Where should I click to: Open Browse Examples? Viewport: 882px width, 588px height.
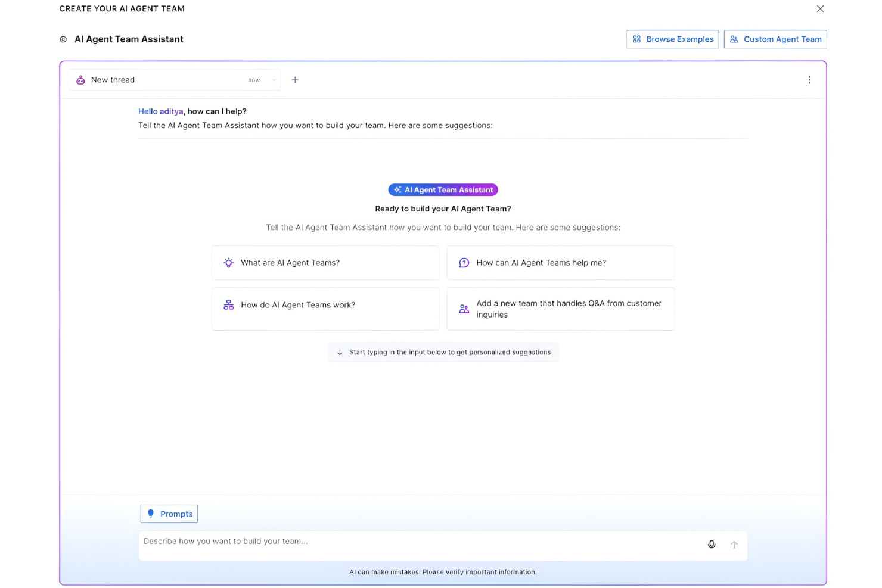[x=672, y=39]
